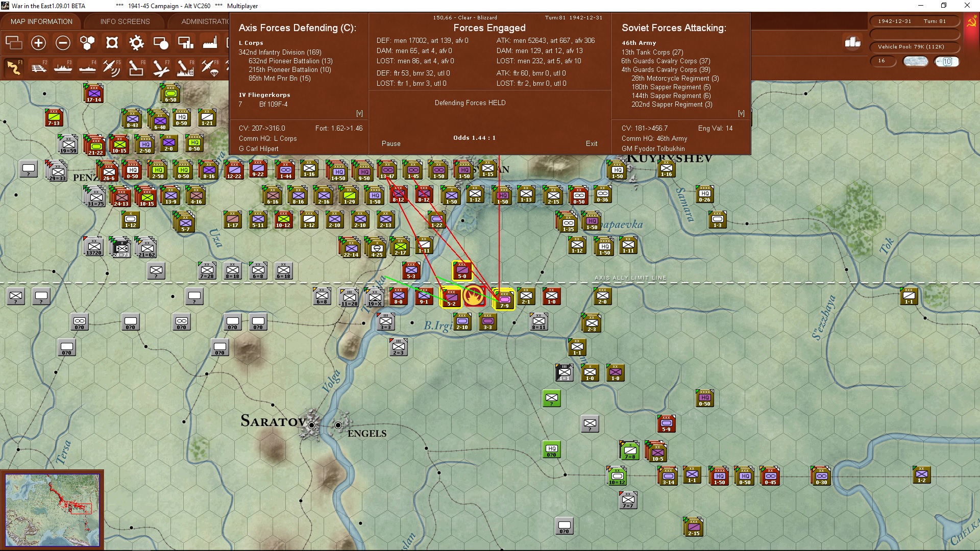The width and height of the screenshot is (980, 551).
Task: Select F1 move mode icon
Action: pos(14,67)
